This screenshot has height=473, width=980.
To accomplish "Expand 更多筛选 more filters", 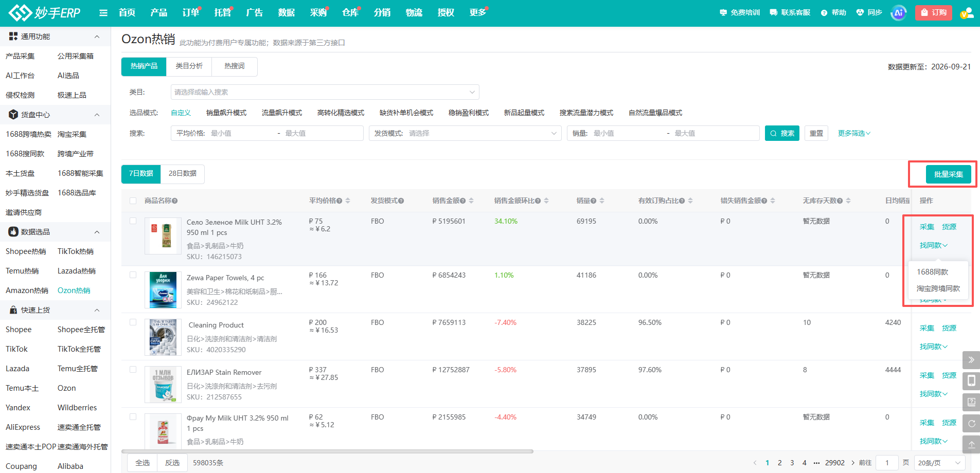I will click(854, 133).
